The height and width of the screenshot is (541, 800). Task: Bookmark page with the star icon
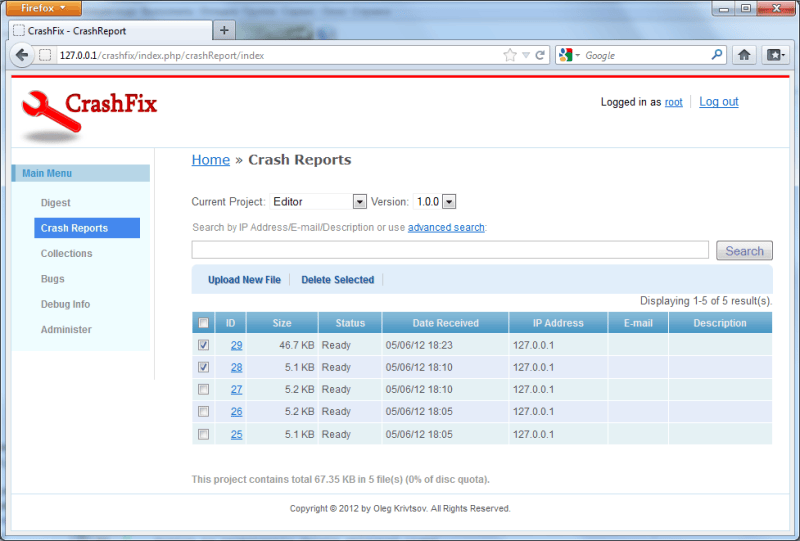point(509,55)
